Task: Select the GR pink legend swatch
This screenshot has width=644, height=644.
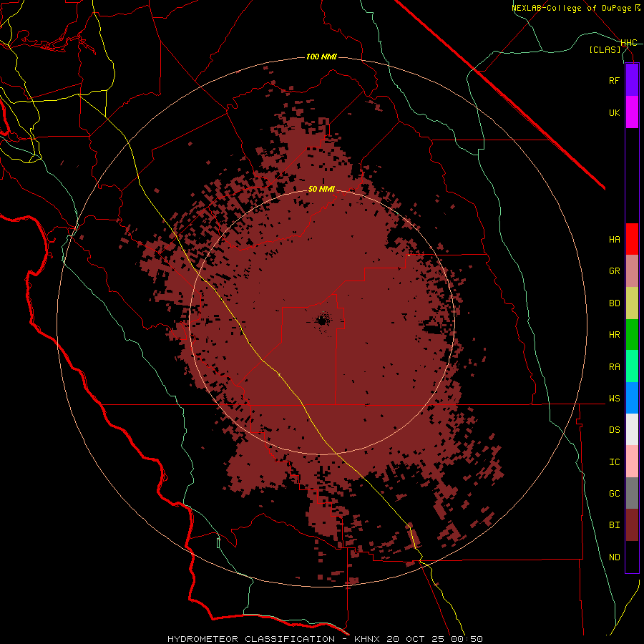Action: pos(632,271)
